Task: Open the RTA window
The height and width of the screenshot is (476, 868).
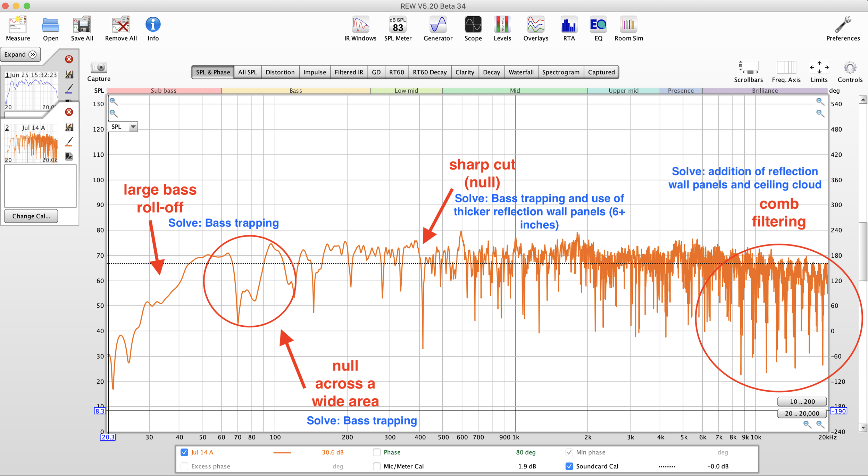Action: tap(569, 25)
